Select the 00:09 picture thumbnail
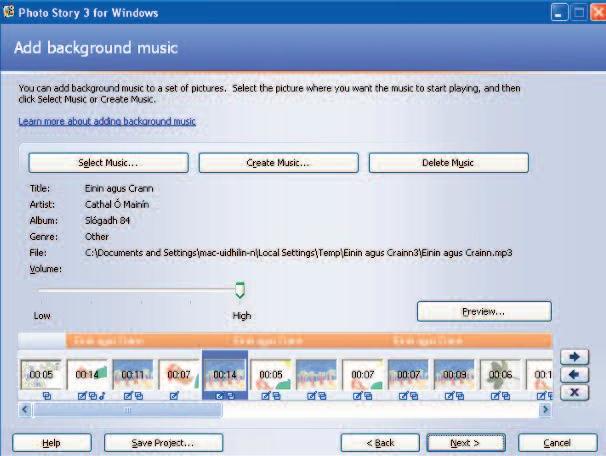The image size is (606, 456). (454, 374)
